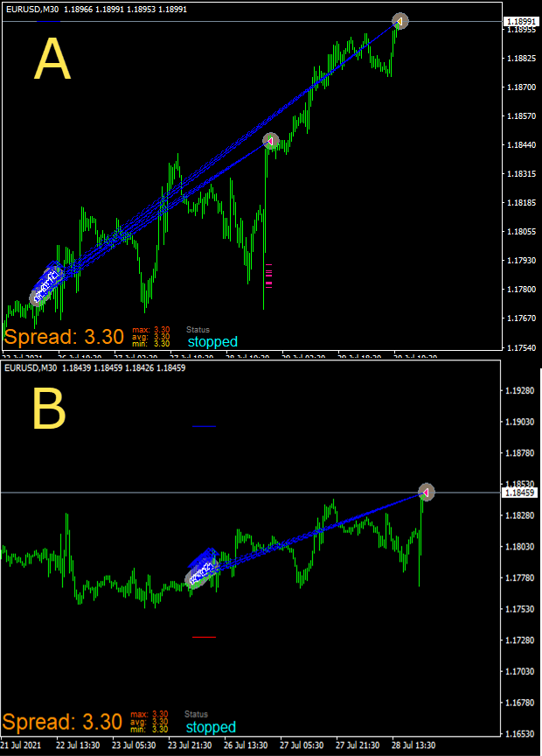Click the '23 Jul 05:30' time axis label
542x756 pixels.
click(134, 745)
